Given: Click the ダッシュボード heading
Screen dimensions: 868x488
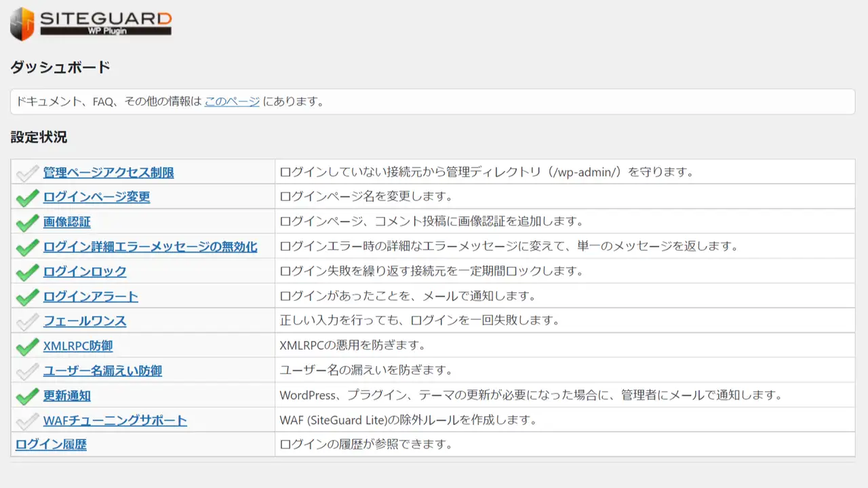Looking at the screenshot, I should click(60, 67).
